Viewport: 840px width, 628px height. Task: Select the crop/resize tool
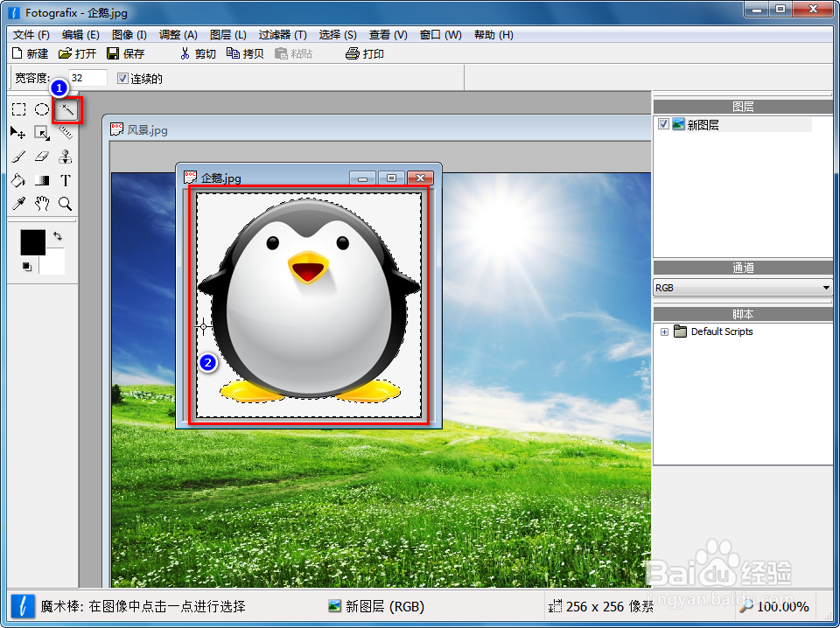pos(42,133)
